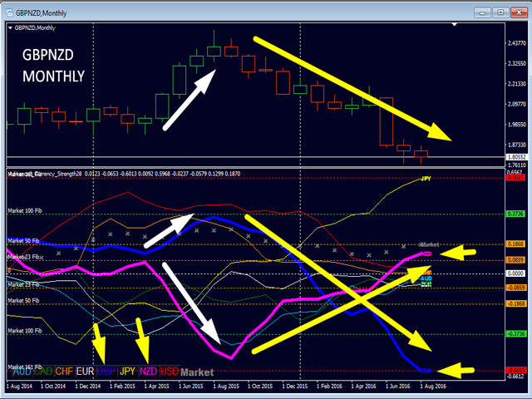This screenshot has height=399, width=532.
Task: Click the green -0.3736 level tag
Action: click(x=515, y=334)
